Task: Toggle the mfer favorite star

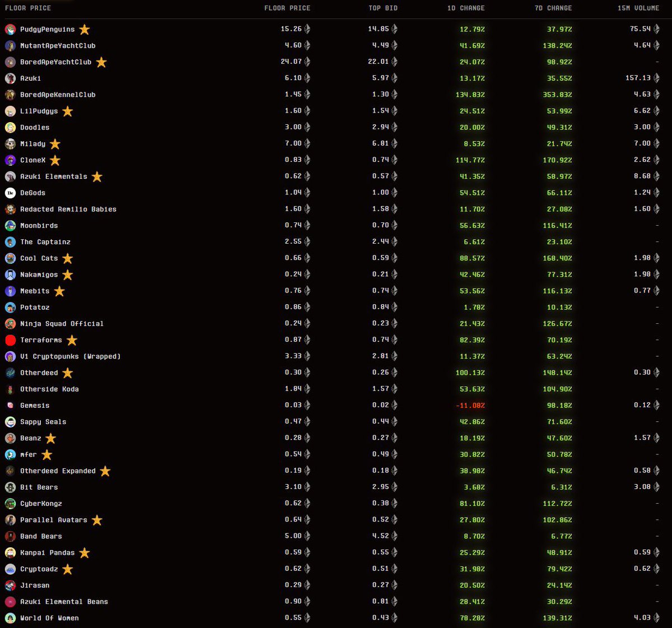Action: (46, 454)
